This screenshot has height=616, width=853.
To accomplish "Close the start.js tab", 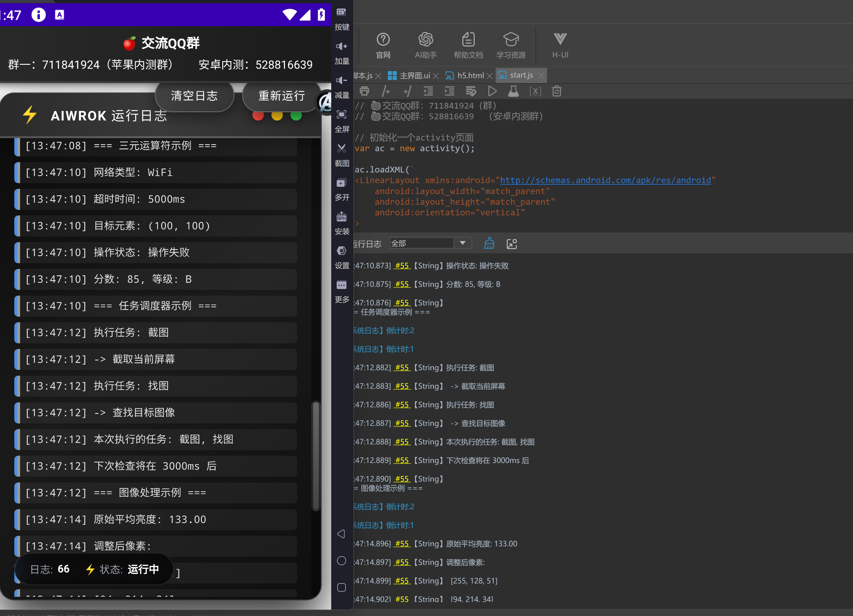I will click(x=541, y=75).
